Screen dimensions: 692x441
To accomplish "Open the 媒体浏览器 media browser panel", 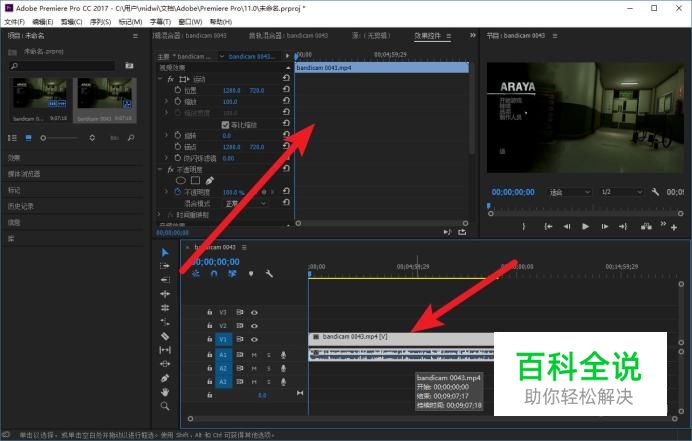I will 24,174.
